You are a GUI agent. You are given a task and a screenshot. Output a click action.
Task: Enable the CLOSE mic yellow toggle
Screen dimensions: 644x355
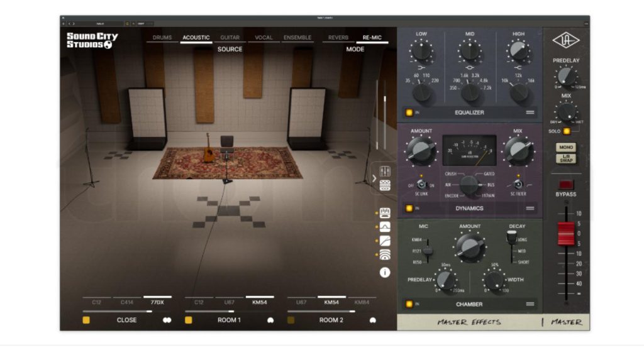[86, 320]
